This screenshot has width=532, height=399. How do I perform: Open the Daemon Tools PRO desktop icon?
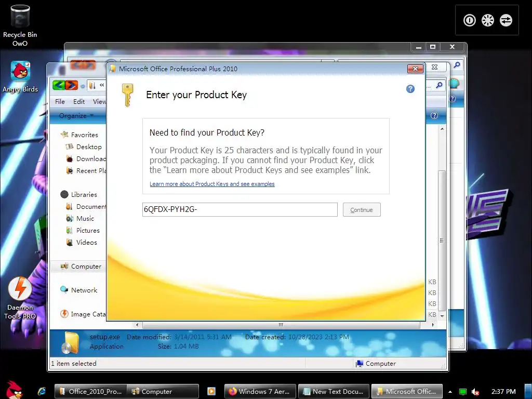pyautogui.click(x=20, y=299)
